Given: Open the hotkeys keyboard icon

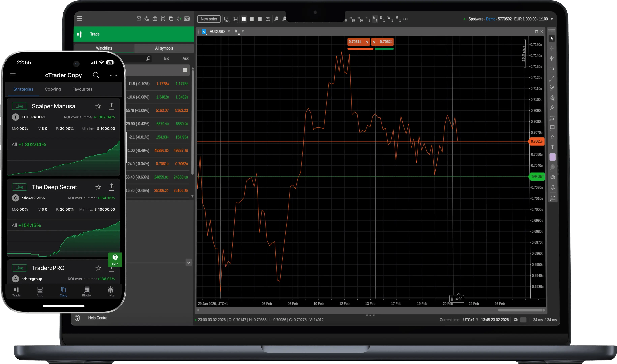Looking at the screenshot, I should pyautogui.click(x=155, y=19).
